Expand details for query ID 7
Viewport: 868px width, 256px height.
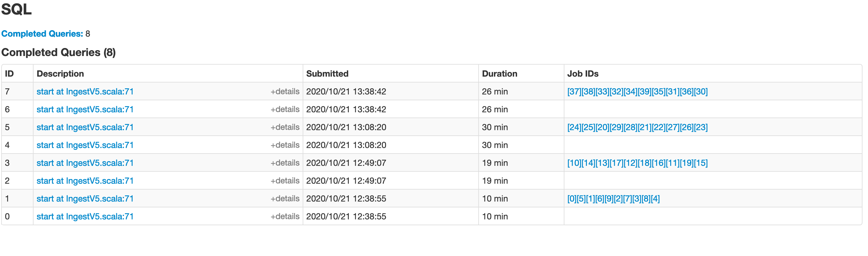[x=285, y=91]
